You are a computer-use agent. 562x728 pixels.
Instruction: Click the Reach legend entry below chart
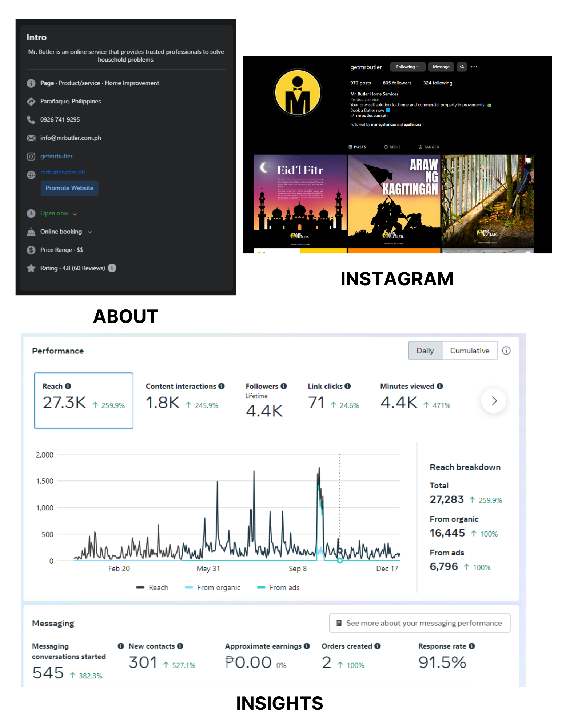[x=152, y=587]
